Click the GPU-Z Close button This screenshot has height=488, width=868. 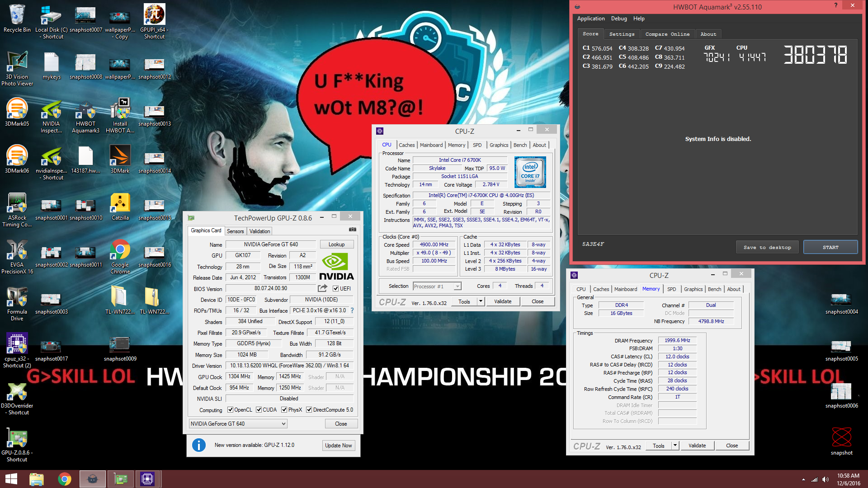341,423
